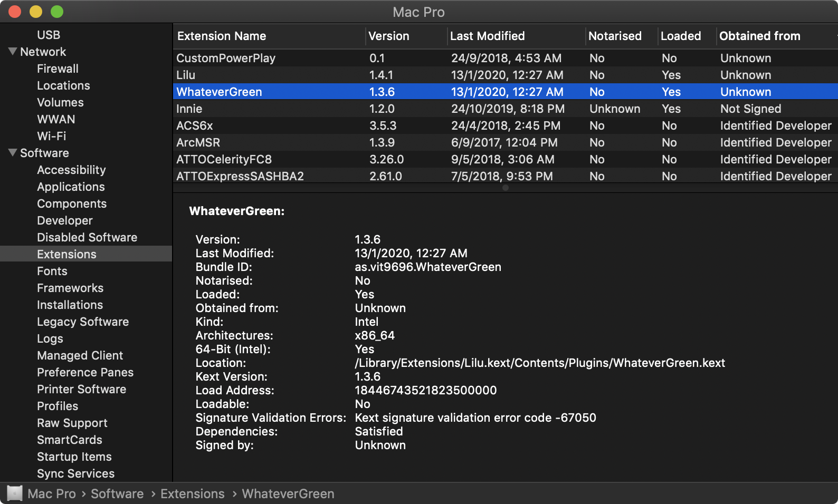Select Raw Support entry
The width and height of the screenshot is (838, 504).
tap(72, 423)
